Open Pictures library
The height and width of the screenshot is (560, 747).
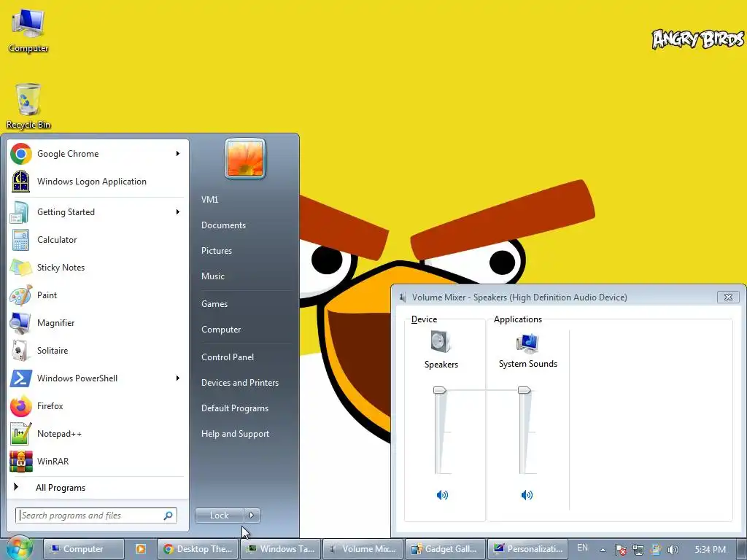[216, 251]
